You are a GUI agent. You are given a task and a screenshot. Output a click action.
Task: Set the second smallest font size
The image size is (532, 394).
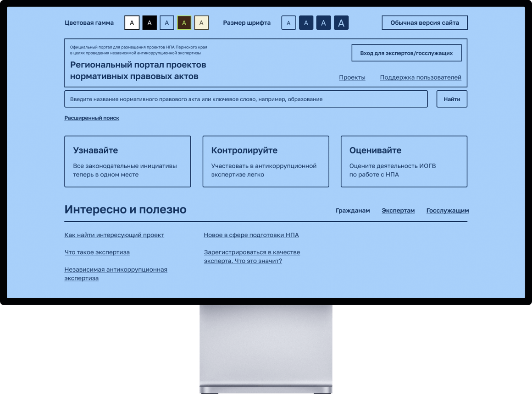click(x=306, y=22)
